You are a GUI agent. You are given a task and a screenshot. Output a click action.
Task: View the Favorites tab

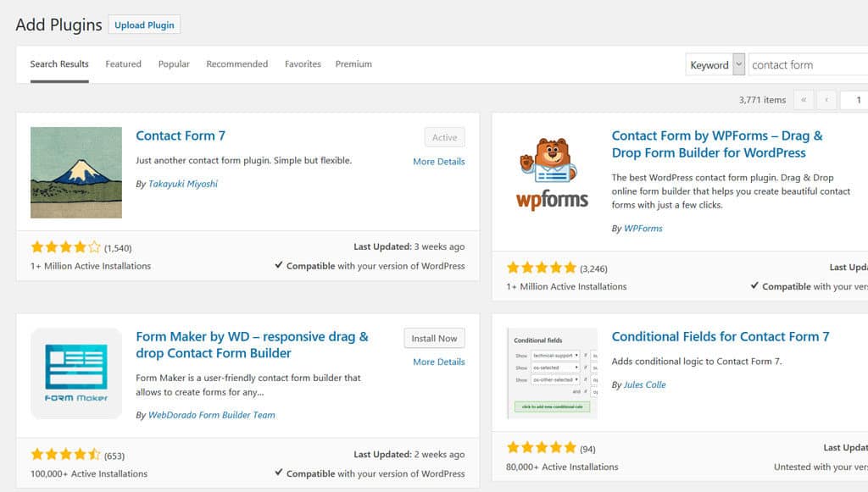303,64
